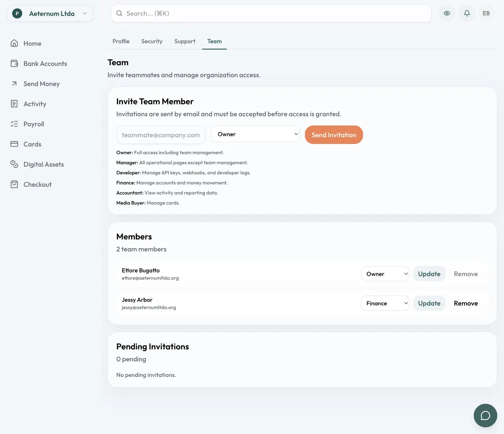Screen dimensions: 504x434
Task: Open the Activity document icon
Action: tap(14, 104)
